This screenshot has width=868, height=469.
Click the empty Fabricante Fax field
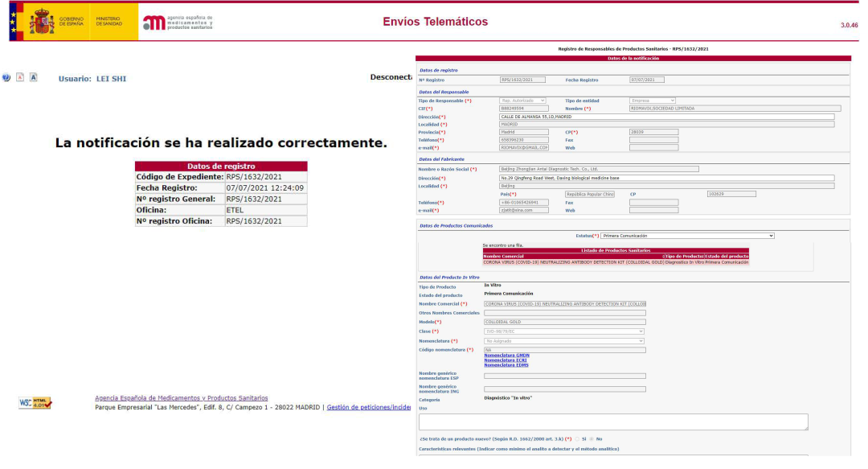pyautogui.click(x=653, y=203)
